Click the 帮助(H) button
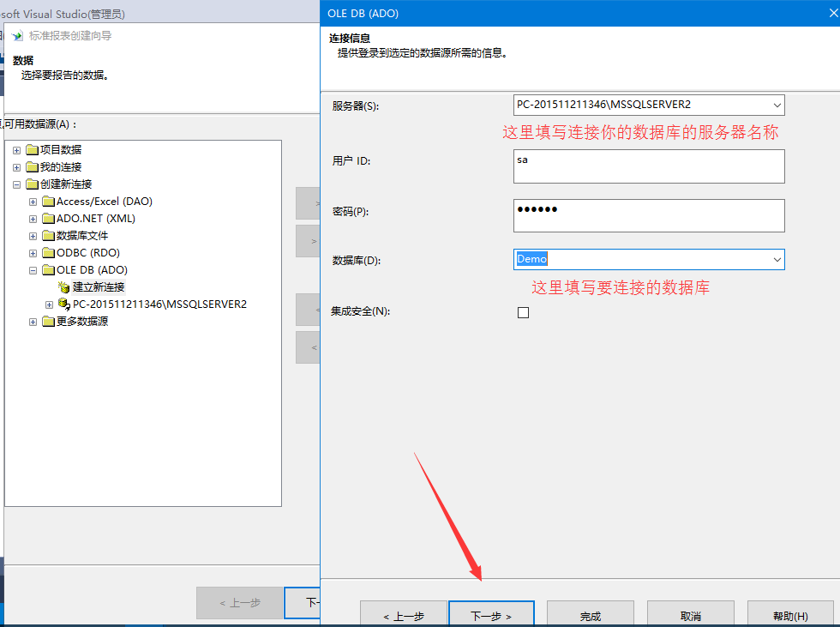 point(790,614)
